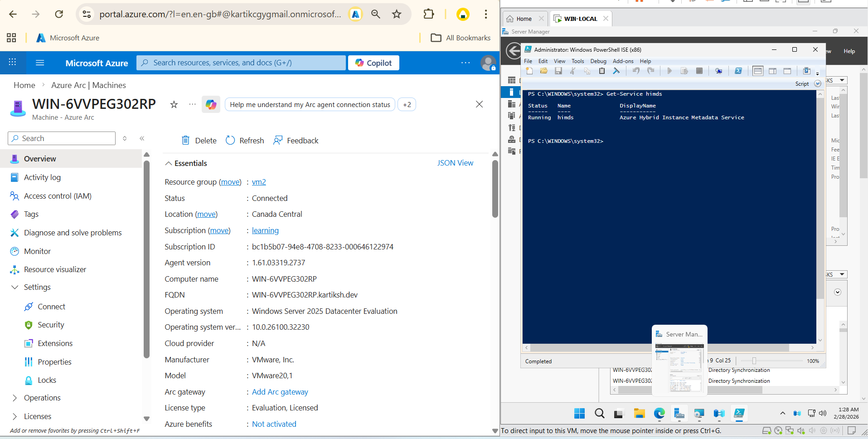Open learning subscription link
The image size is (868, 439).
point(265,230)
